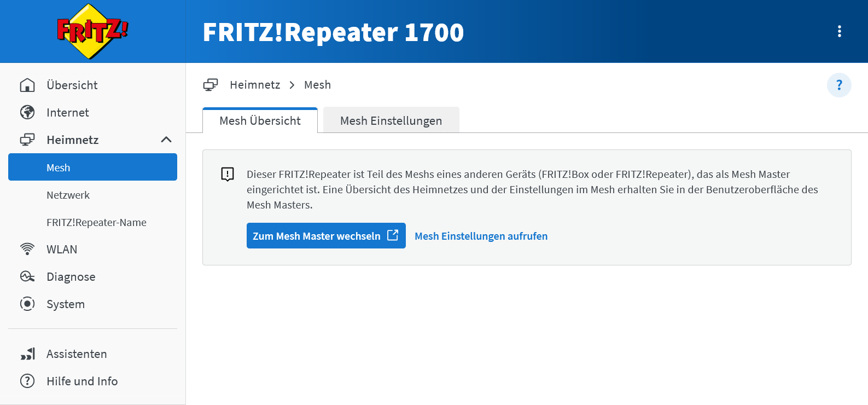Open the Diagnose menu item

[92, 276]
